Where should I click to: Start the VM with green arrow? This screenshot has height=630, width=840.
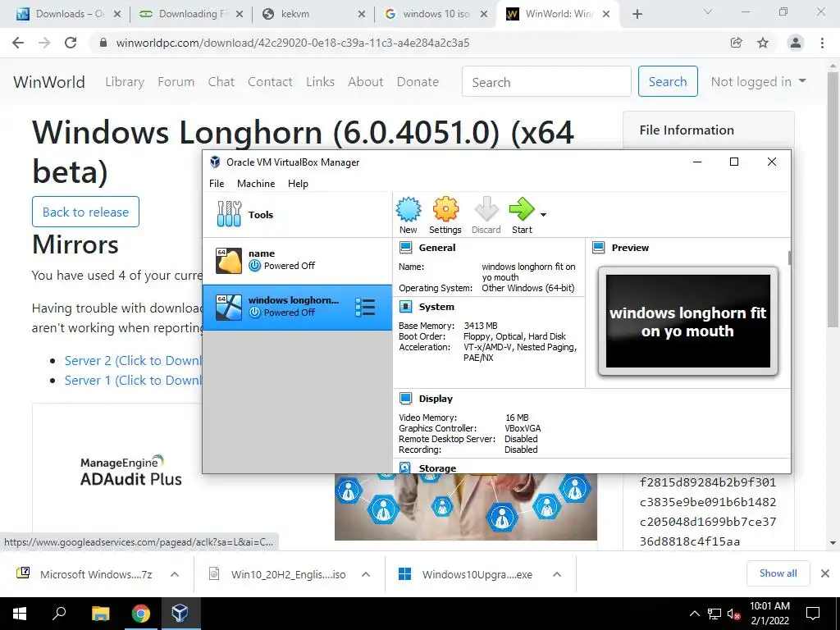pyautogui.click(x=522, y=209)
